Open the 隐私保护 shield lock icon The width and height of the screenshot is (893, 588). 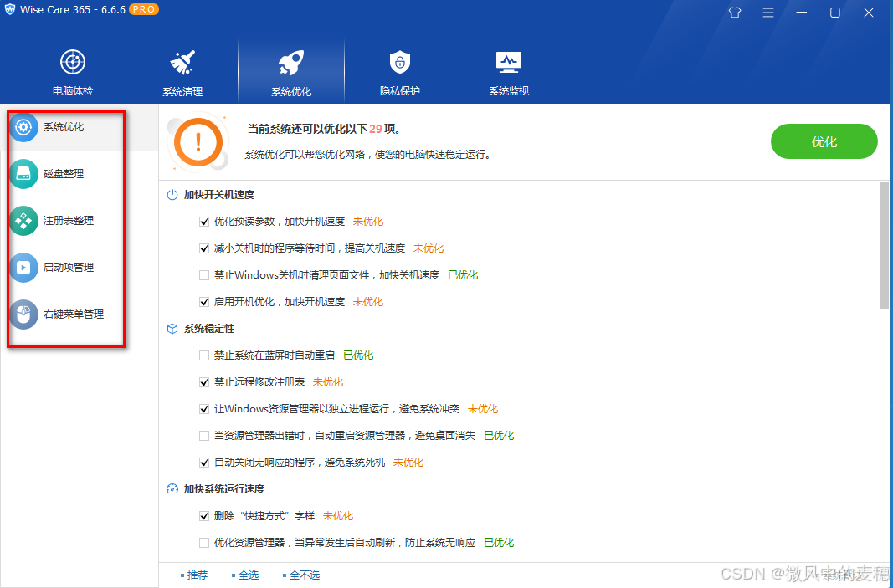tap(400, 61)
